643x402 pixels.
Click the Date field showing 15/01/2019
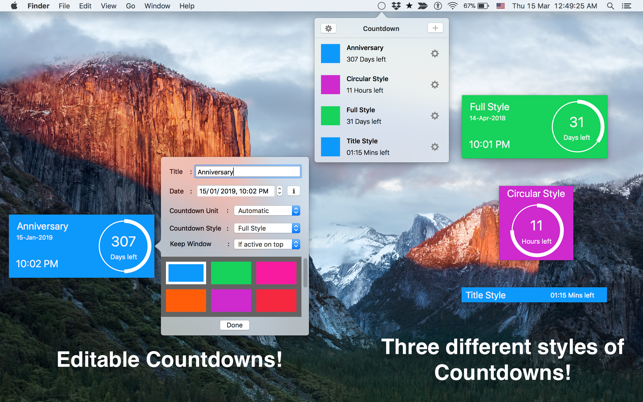pos(237,191)
